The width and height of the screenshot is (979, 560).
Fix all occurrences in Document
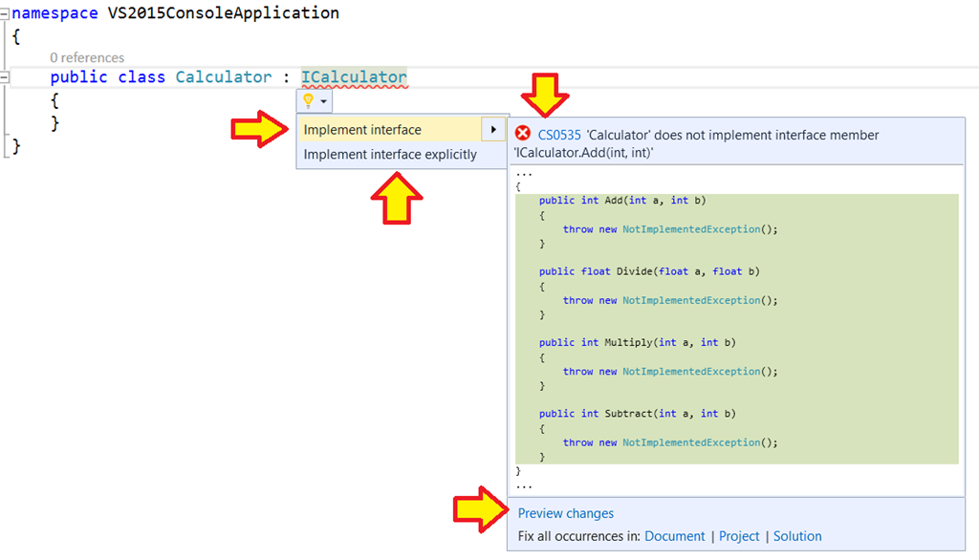point(675,536)
